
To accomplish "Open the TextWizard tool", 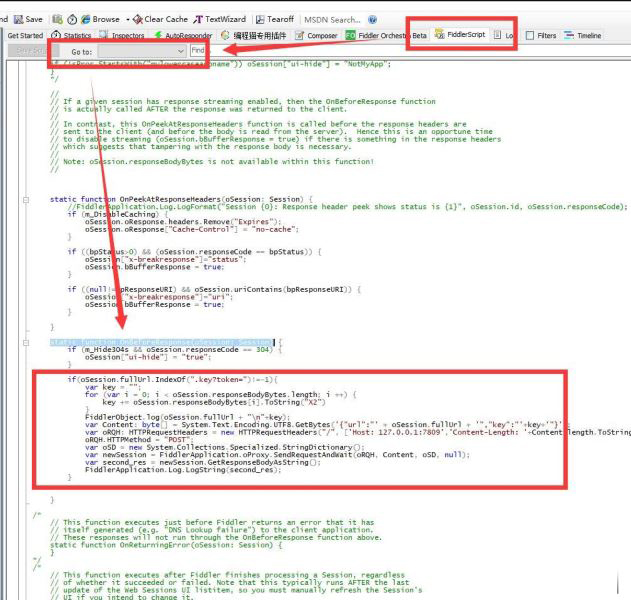I will coord(220,19).
